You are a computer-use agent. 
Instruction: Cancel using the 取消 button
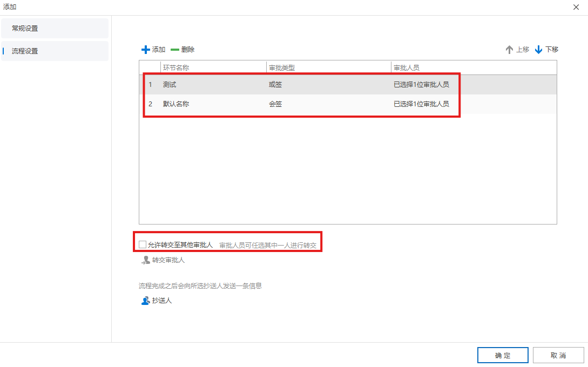[x=558, y=355]
